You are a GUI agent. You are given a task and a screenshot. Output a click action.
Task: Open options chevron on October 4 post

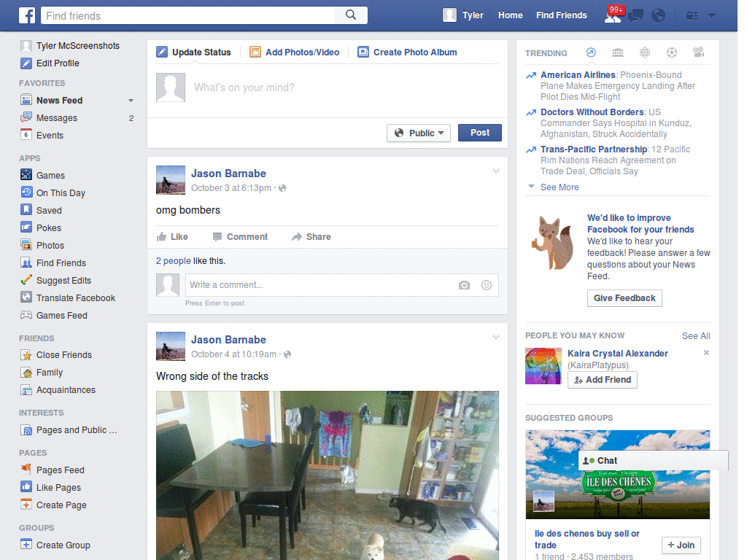[x=496, y=337]
